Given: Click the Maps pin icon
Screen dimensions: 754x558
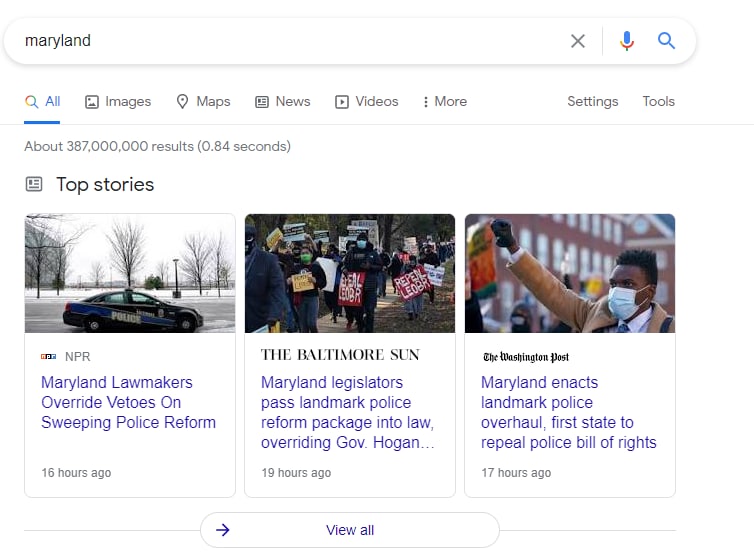Looking at the screenshot, I should [x=182, y=101].
